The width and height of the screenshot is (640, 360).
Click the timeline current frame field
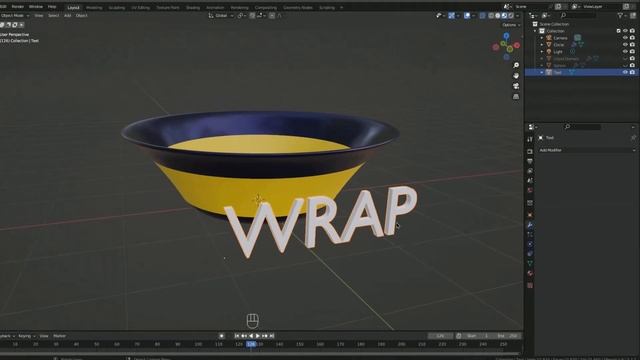(x=440, y=336)
